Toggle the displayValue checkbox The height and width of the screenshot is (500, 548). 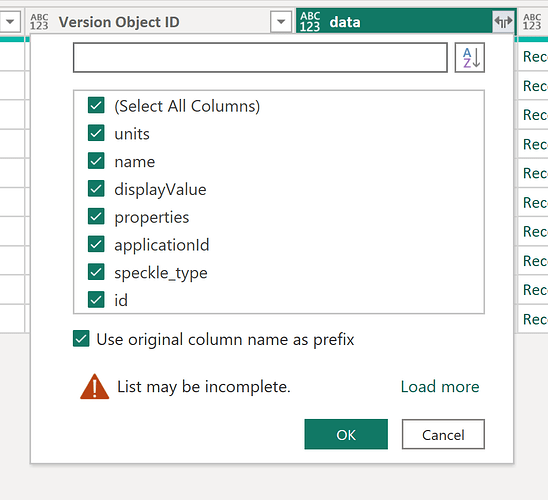[x=96, y=189]
